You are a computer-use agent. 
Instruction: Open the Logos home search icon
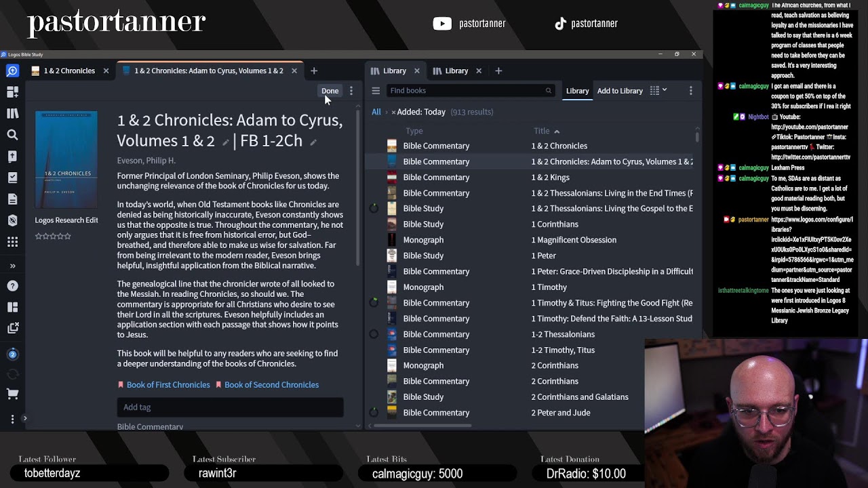tap(12, 70)
